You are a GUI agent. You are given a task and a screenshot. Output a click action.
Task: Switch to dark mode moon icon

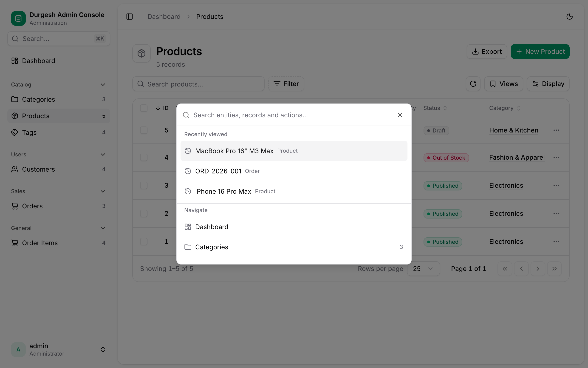[x=570, y=17]
